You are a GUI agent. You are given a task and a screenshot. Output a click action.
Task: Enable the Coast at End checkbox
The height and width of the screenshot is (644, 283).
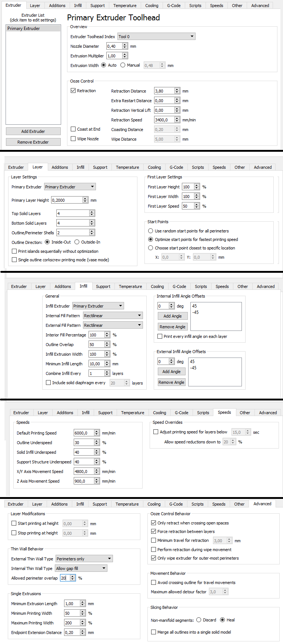coord(73,129)
